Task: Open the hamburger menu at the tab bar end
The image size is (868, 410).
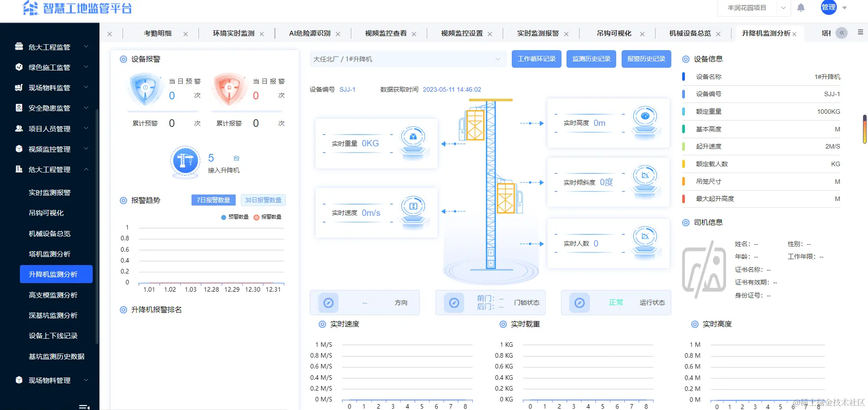Action: tap(860, 32)
